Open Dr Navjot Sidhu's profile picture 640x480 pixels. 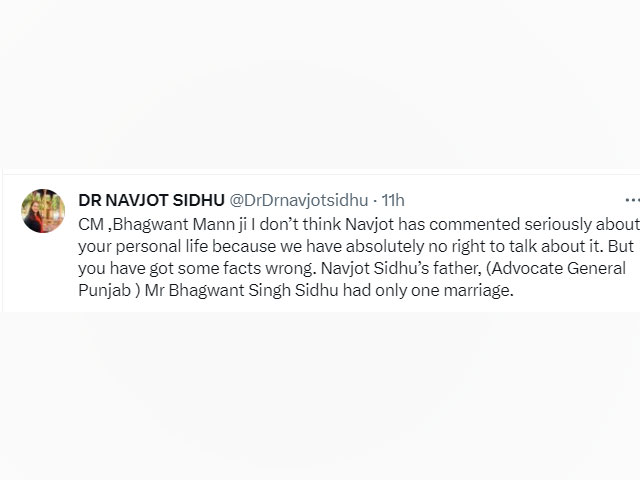pyautogui.click(x=43, y=211)
